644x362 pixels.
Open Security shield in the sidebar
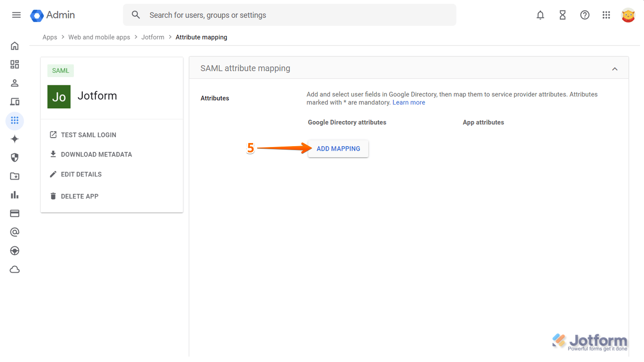pos(15,157)
